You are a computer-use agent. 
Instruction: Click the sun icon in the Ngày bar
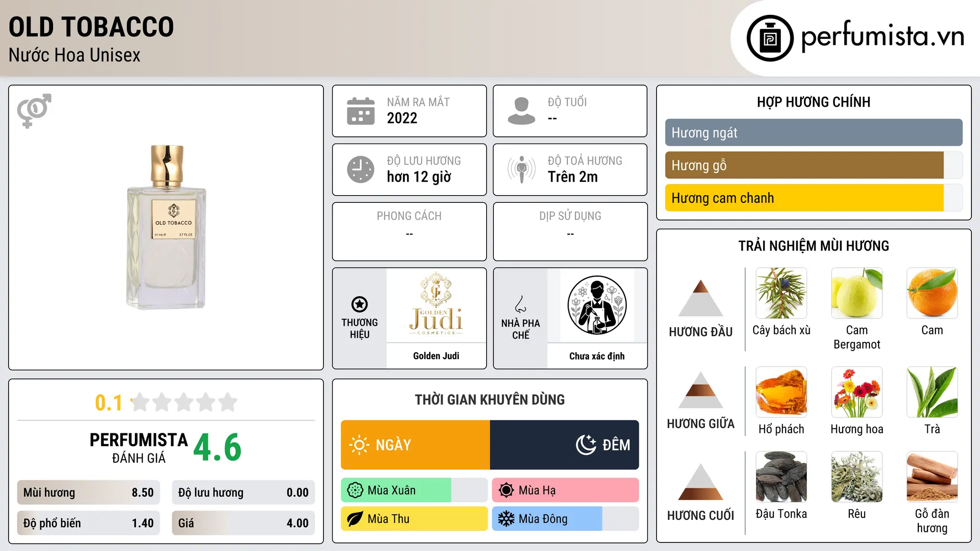coord(359,445)
